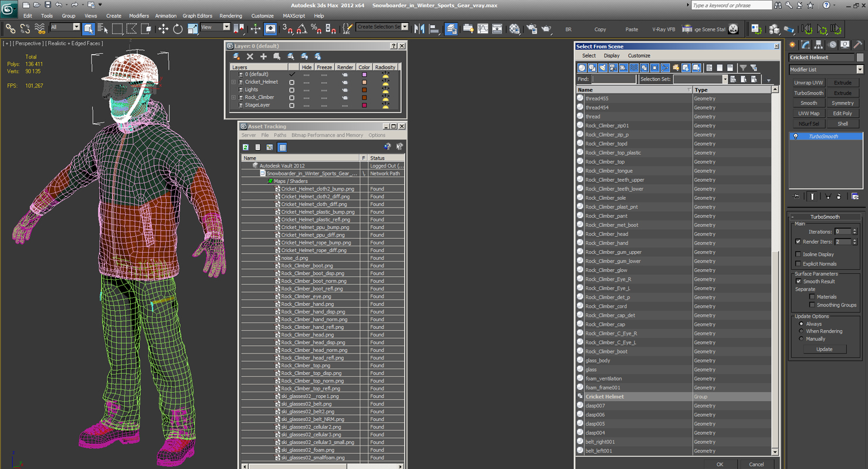Select the When Rendering update option
The width and height of the screenshot is (868, 469).
(801, 331)
